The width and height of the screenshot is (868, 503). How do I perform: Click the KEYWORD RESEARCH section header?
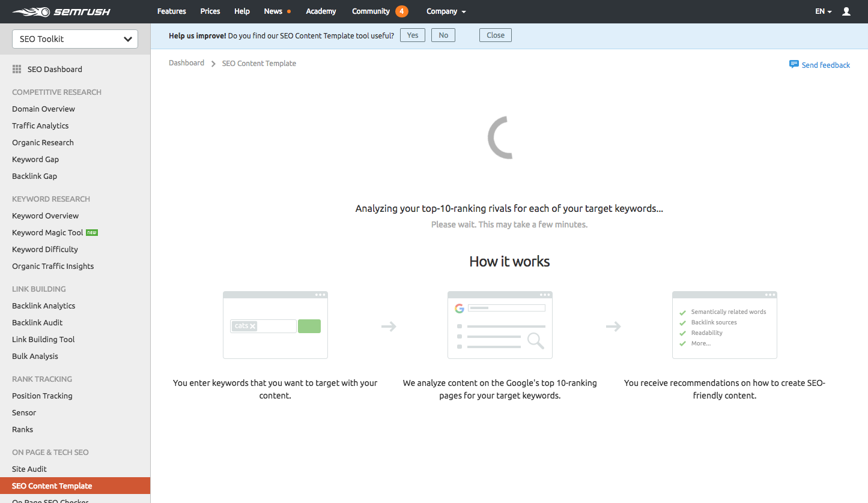51,199
